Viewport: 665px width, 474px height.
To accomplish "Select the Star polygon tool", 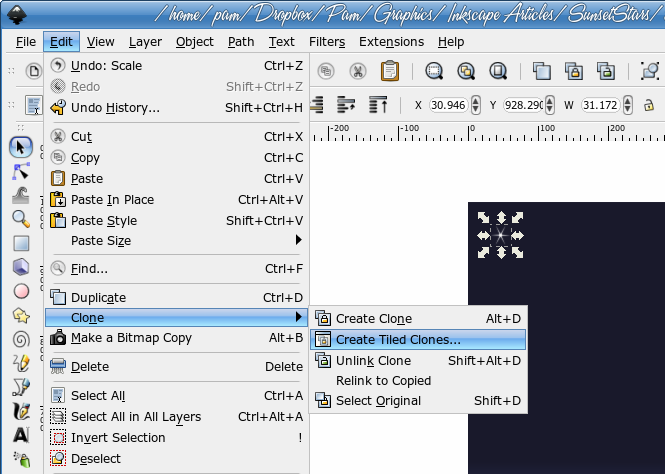I will (21, 316).
